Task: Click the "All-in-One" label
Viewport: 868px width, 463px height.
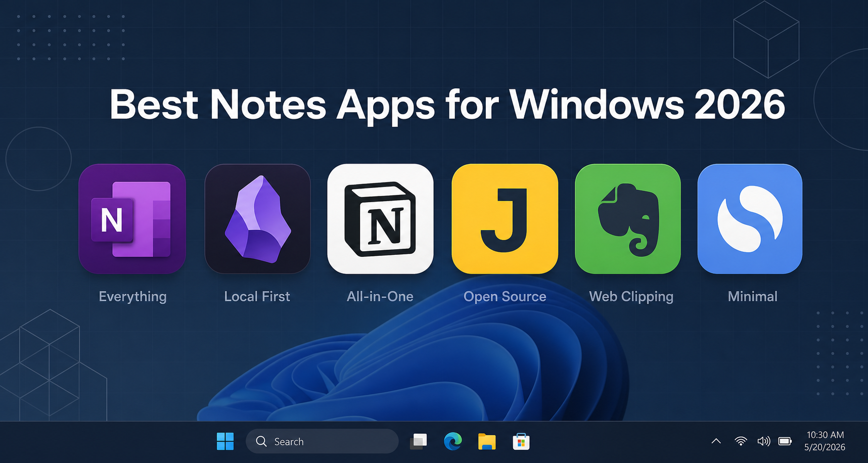Action: 380,296
